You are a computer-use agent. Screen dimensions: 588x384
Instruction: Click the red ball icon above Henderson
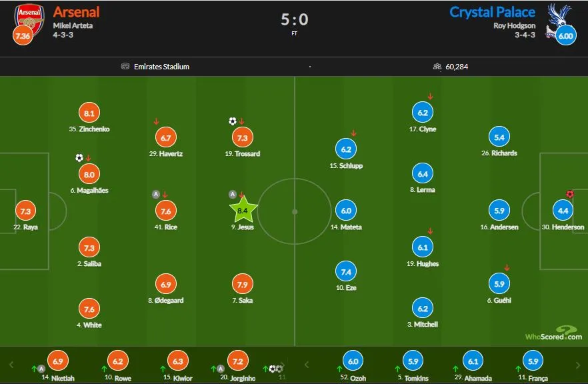point(569,195)
